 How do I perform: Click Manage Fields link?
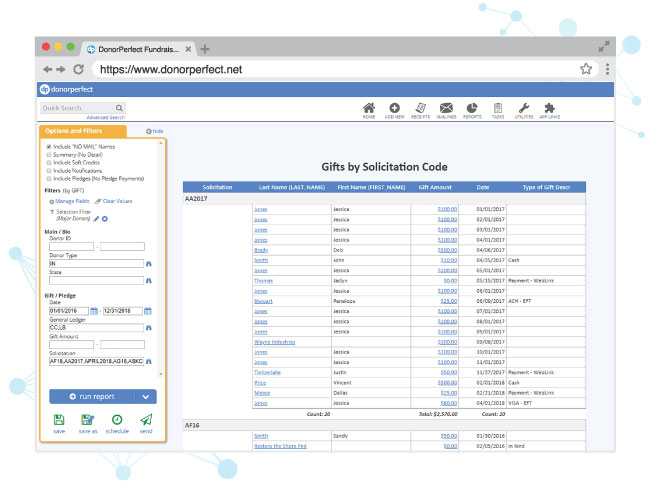point(70,201)
